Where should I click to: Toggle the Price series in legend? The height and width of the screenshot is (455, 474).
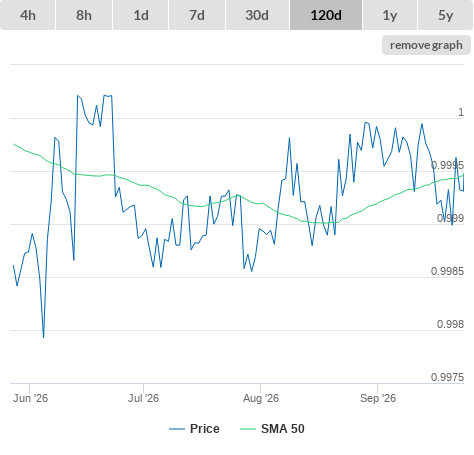[205, 429]
